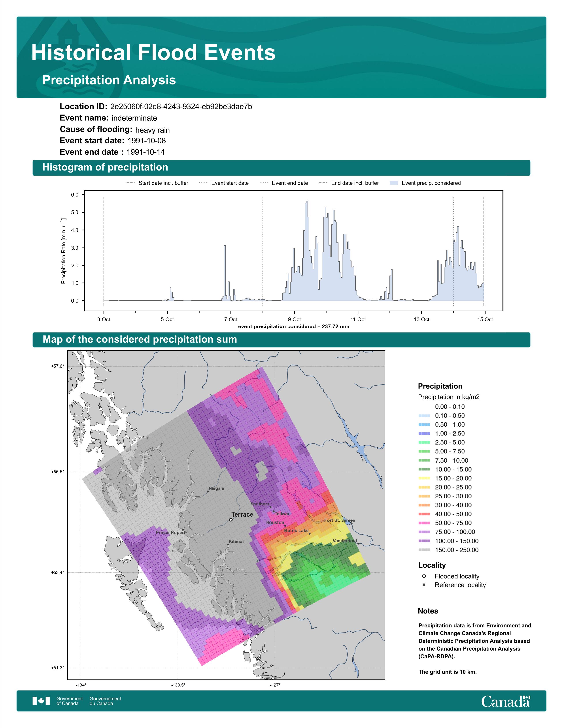Click the +53.4° latitude label

tap(57, 572)
